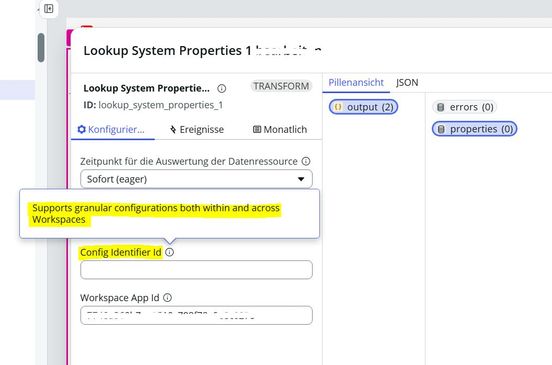
Task: Click the gear icon on Konfigurier tab
Action: click(81, 129)
